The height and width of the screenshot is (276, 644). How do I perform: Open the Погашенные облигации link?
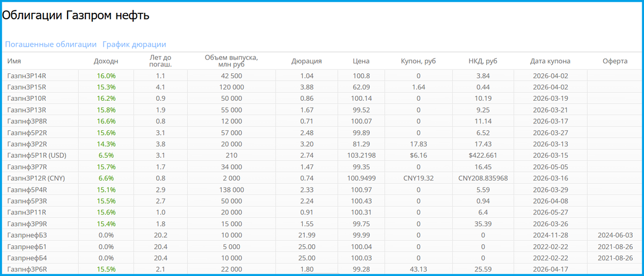51,44
